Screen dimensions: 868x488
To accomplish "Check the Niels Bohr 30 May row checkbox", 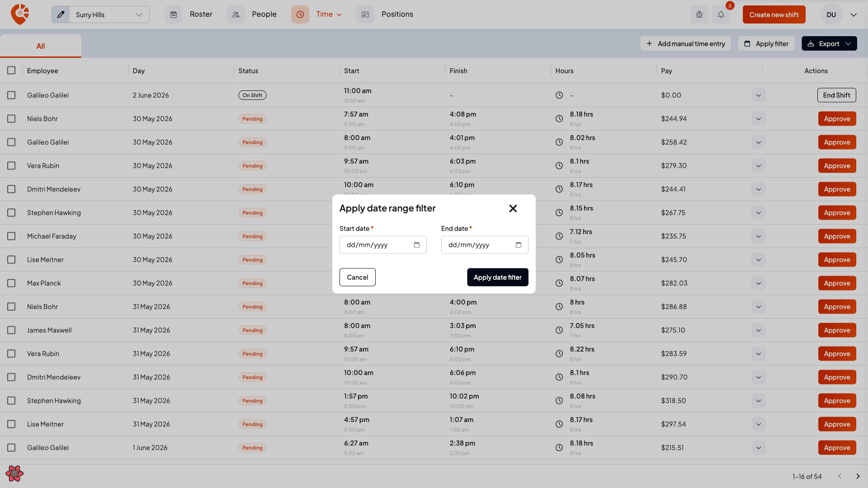I will 11,119.
